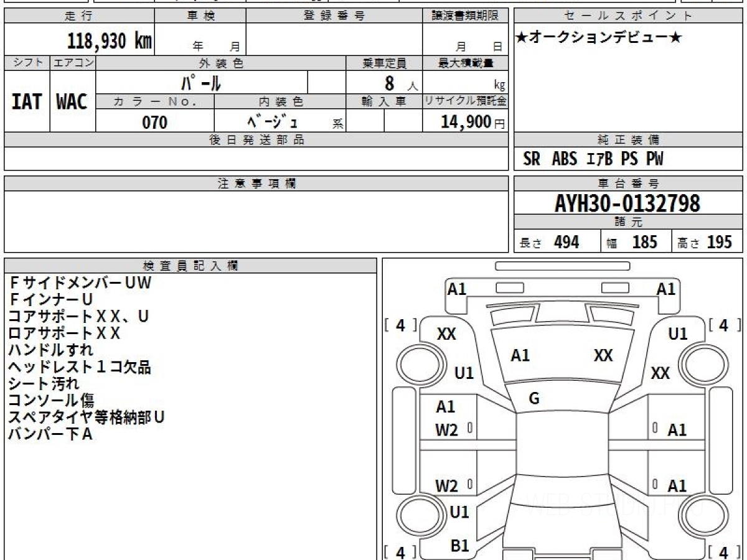Select the FサイドメンバーUW inspector note
747x560 pixels.
80,283
